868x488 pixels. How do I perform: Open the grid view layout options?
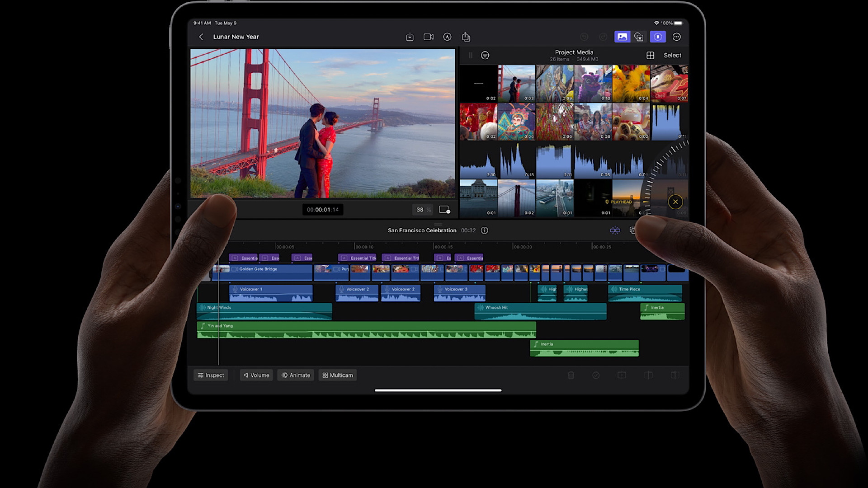tap(651, 55)
